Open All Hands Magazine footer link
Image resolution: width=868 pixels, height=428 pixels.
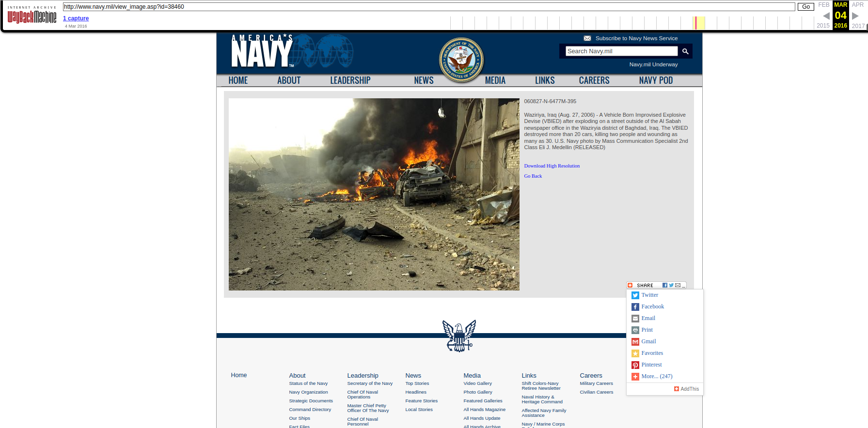pos(484,410)
